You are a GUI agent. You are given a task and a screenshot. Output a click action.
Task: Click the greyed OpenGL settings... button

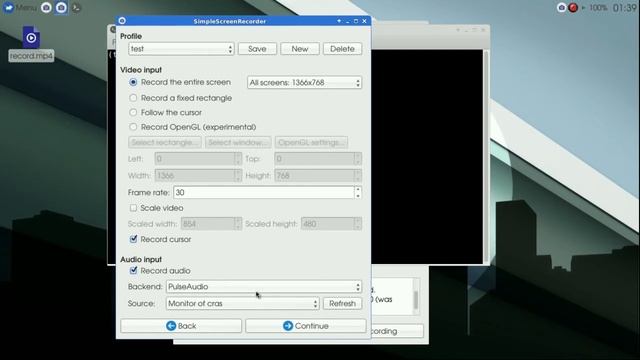[311, 142]
